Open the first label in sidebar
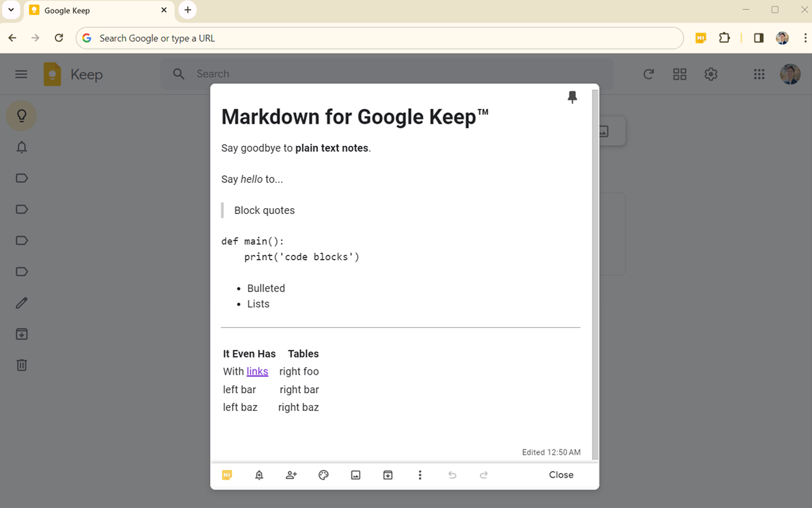The image size is (812, 508). tap(22, 178)
